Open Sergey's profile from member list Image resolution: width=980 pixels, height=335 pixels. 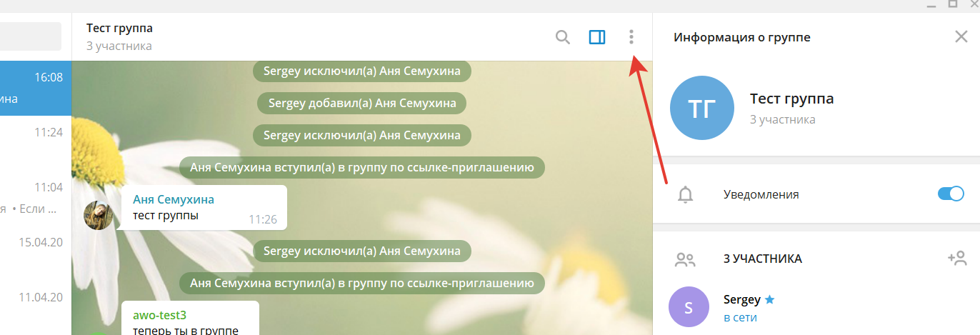(x=741, y=300)
